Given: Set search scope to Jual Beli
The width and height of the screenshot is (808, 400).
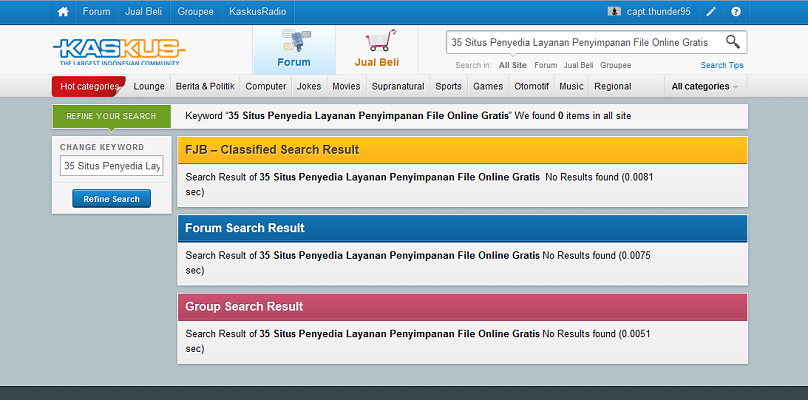Looking at the screenshot, I should coord(578,65).
